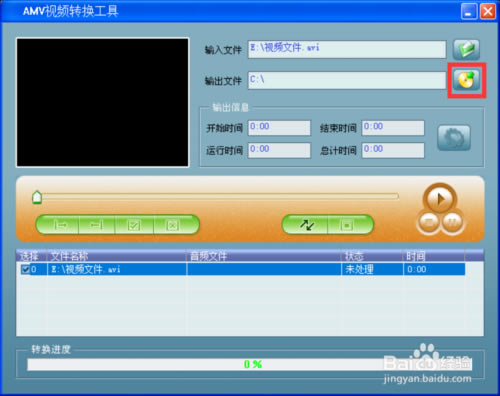
Task: Click the 选择 column header
Action: click(31, 256)
